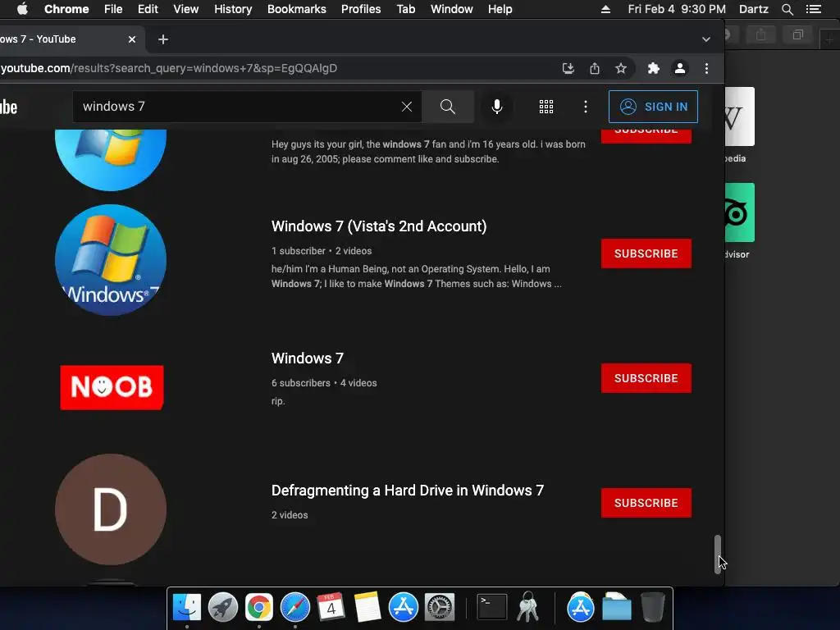The width and height of the screenshot is (840, 630).
Task: Open the YouTube apps grid icon
Action: (x=546, y=107)
